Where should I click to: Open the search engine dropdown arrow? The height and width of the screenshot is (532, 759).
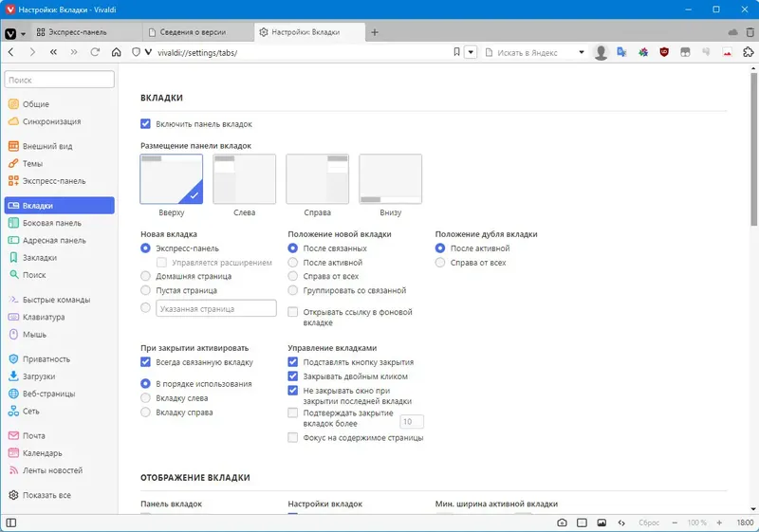[582, 52]
